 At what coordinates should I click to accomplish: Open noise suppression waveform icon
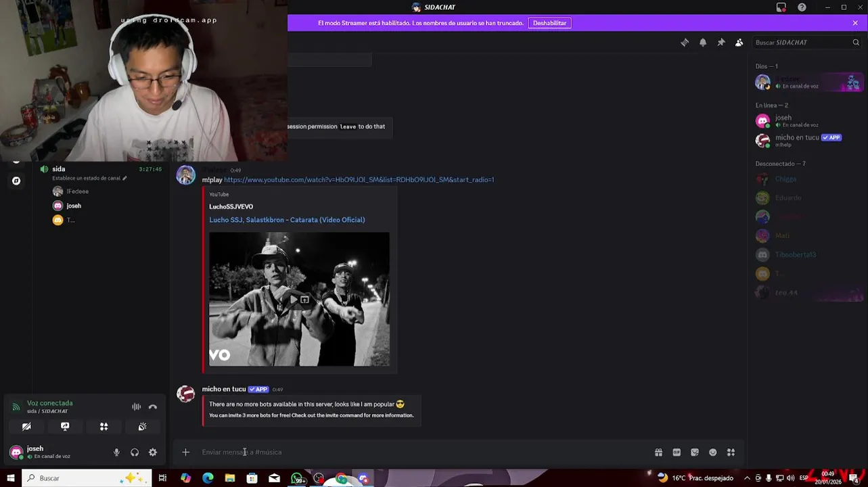click(x=136, y=407)
